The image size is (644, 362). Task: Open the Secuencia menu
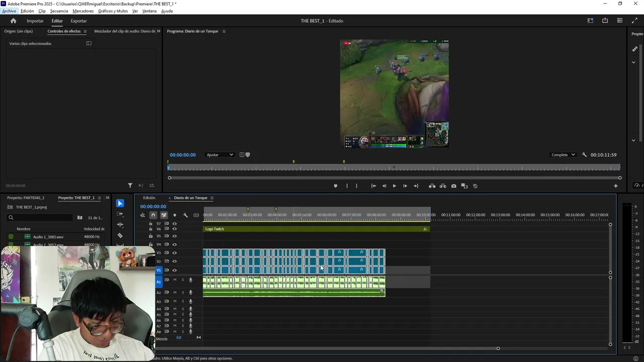click(x=59, y=11)
